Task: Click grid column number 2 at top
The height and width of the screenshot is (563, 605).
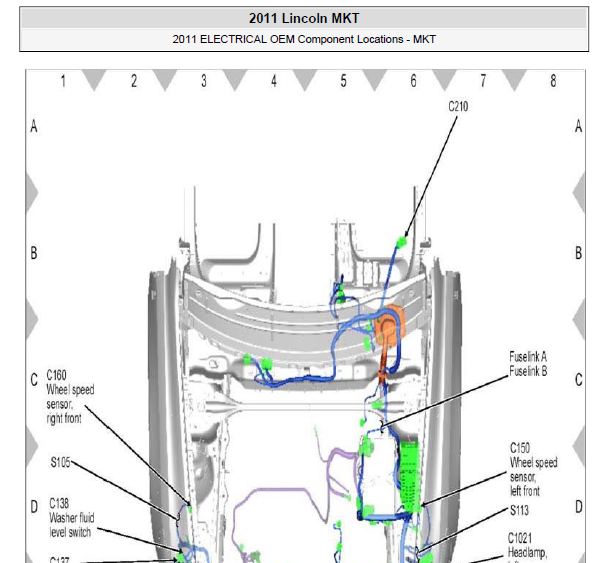Action: tap(134, 81)
